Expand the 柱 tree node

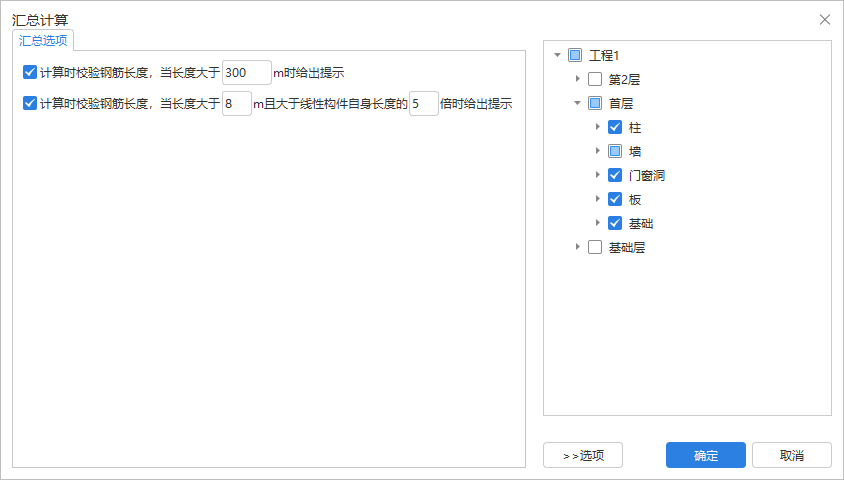pos(597,126)
